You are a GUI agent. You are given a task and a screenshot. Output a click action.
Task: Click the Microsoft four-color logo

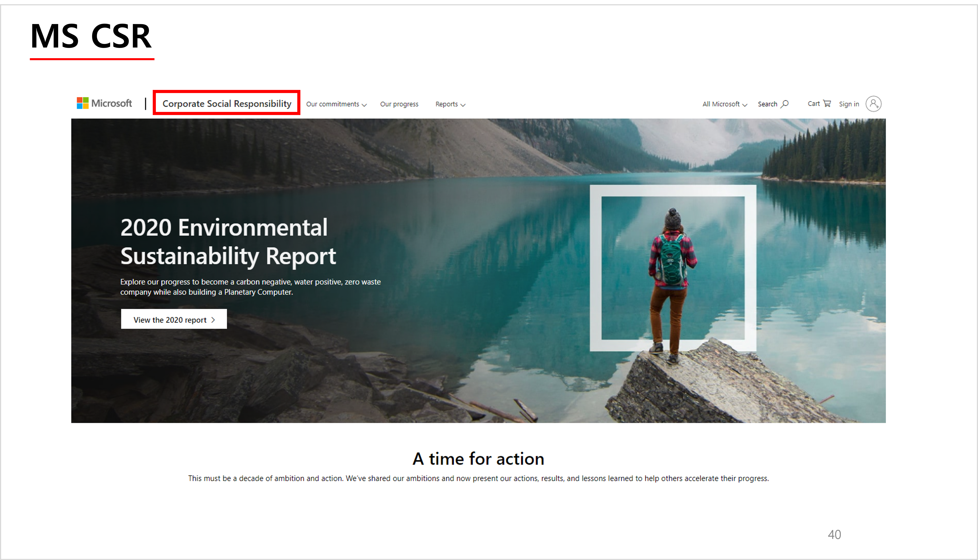82,103
